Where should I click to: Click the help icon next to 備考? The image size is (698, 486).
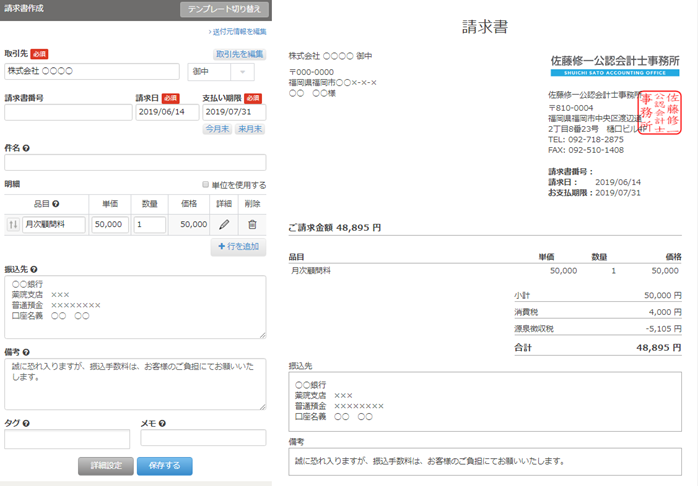point(26,352)
